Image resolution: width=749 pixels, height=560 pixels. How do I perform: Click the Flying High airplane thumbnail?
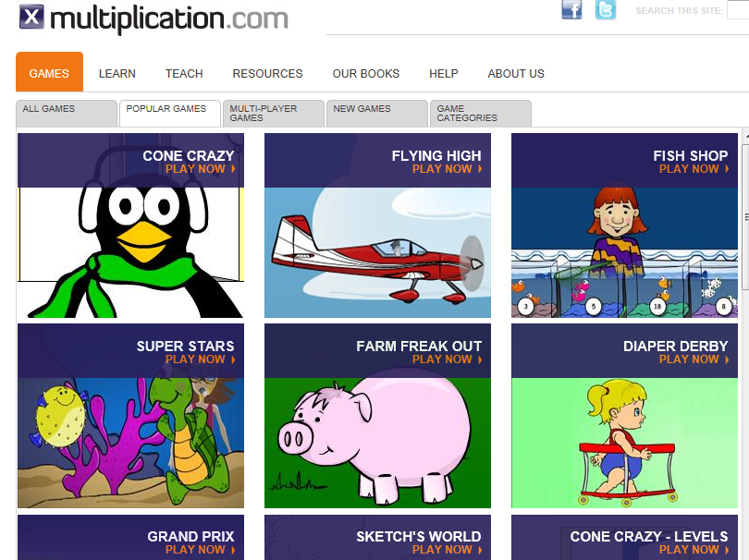(x=377, y=252)
